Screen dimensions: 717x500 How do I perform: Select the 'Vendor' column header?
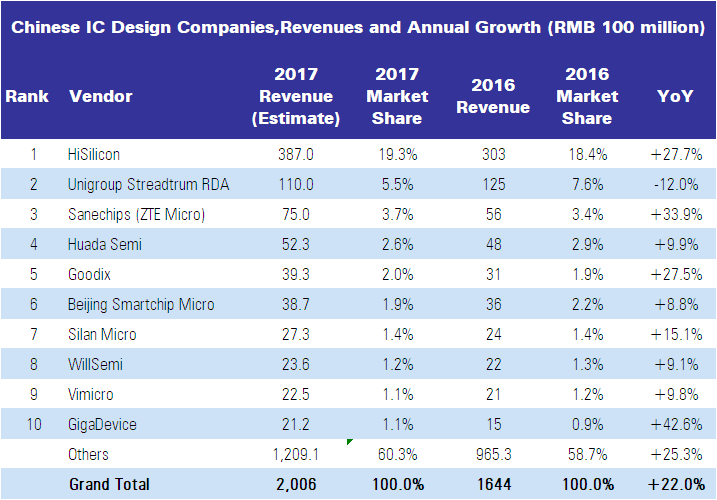pyautogui.click(x=101, y=96)
